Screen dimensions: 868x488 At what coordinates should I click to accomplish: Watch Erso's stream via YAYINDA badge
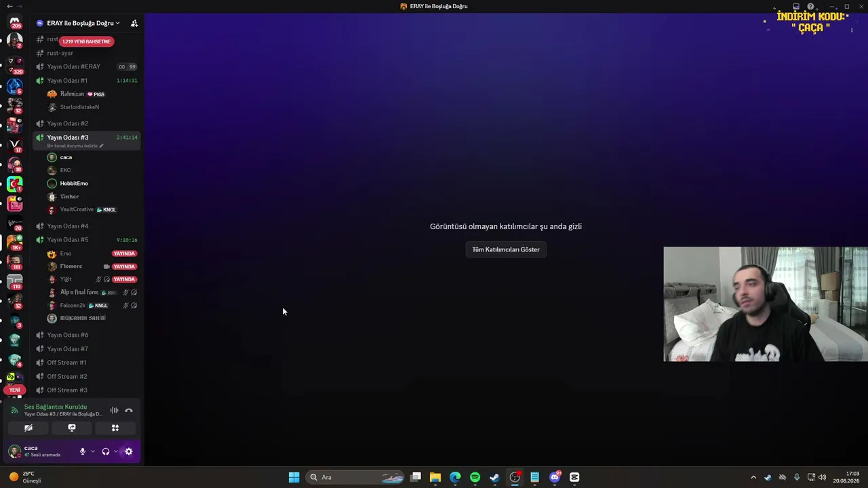coord(124,253)
